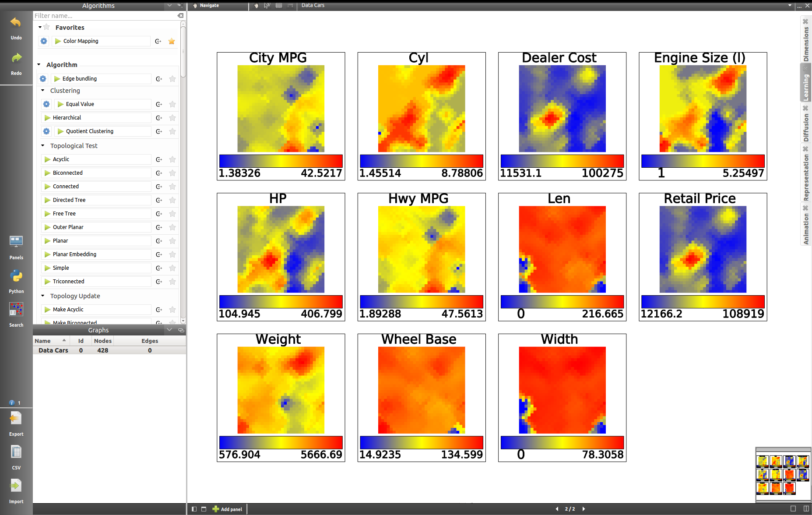This screenshot has height=515, width=812.
Task: Click the City MPG color scale bar
Action: (281, 161)
